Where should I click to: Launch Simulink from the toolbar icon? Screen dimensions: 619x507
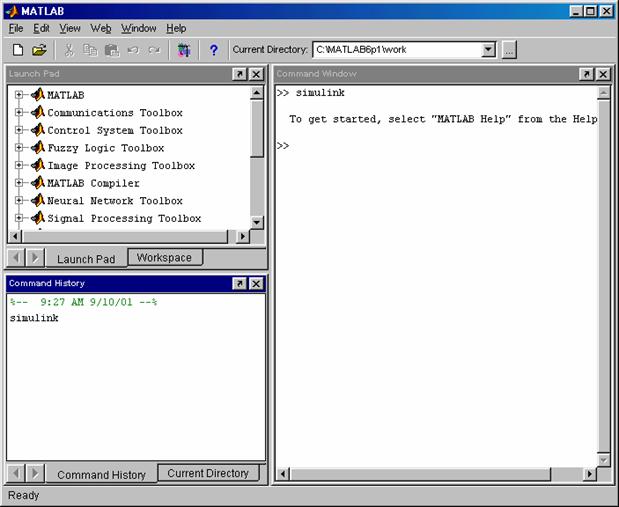(x=183, y=50)
